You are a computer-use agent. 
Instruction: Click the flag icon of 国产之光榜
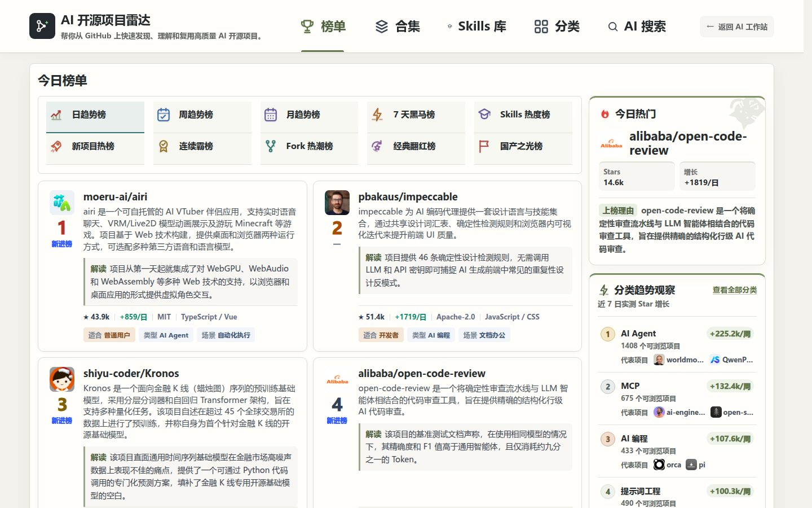pyautogui.click(x=484, y=146)
